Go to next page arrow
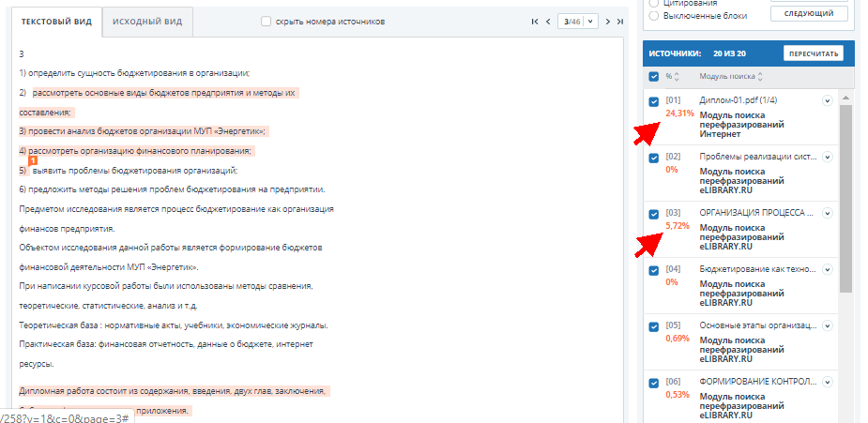Screen dimensions: 868x423 (x=607, y=22)
